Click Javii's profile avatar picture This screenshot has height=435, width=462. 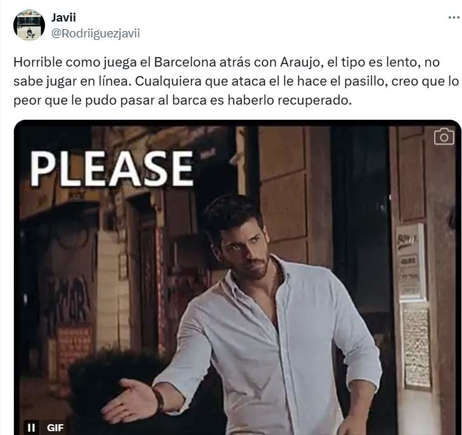[29, 25]
